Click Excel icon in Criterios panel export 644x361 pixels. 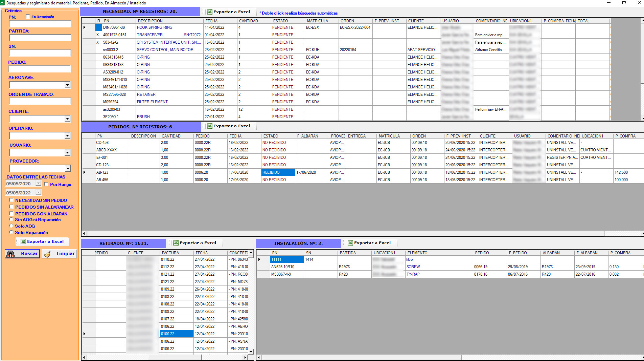click(23, 241)
